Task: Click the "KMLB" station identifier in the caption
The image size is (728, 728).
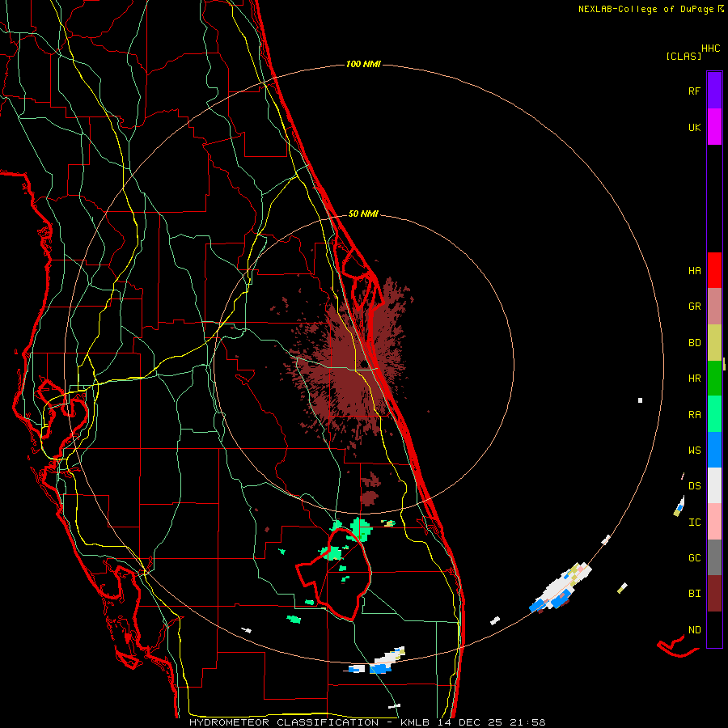Action: [x=415, y=722]
